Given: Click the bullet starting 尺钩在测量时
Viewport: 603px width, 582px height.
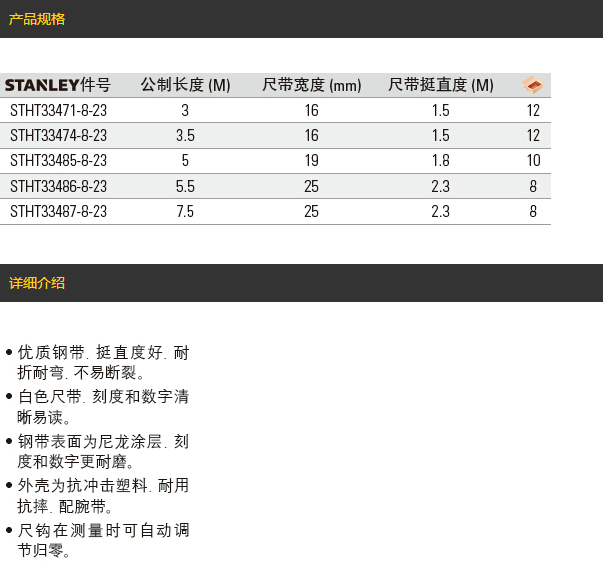Looking at the screenshot, I should pos(98,540).
